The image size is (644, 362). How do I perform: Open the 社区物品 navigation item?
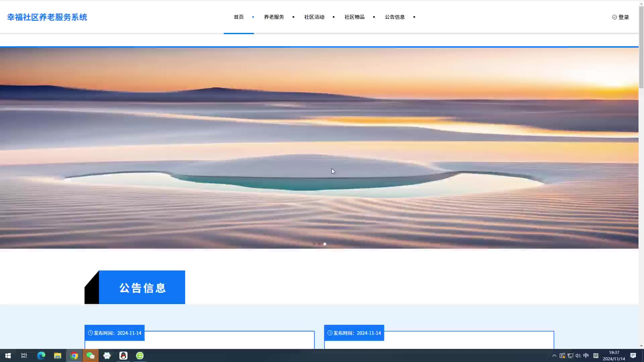click(354, 17)
